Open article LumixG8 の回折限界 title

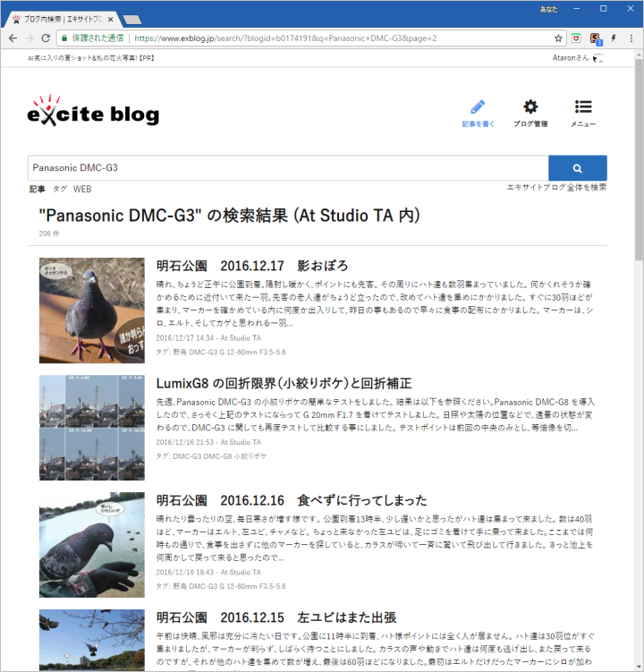pos(284,383)
